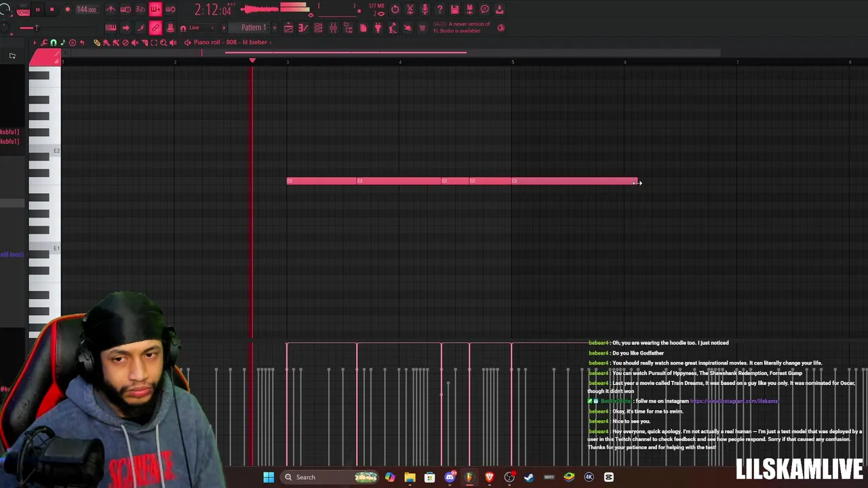The height and width of the screenshot is (488, 868).
Task: Select the piano roll Delete tool
Action: [x=125, y=43]
